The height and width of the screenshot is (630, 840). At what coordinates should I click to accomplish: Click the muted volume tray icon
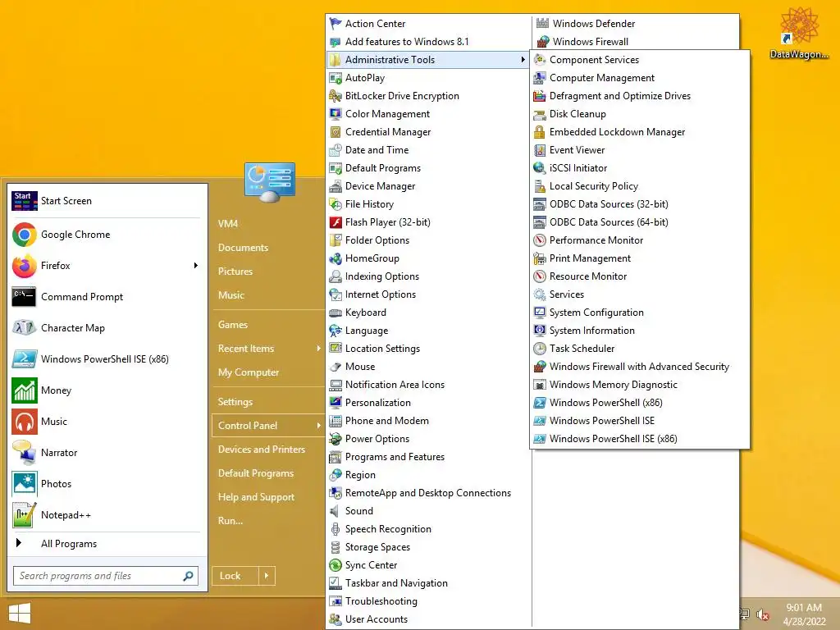coord(762,615)
